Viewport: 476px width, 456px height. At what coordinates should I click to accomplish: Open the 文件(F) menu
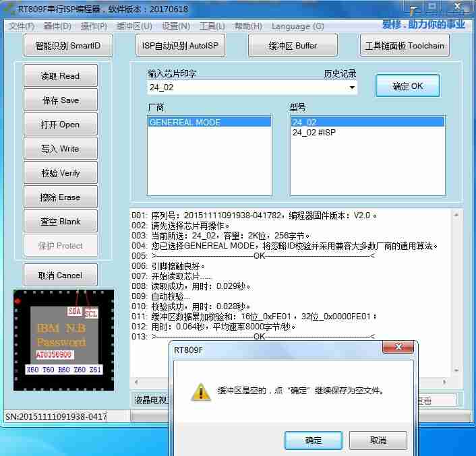[22, 26]
